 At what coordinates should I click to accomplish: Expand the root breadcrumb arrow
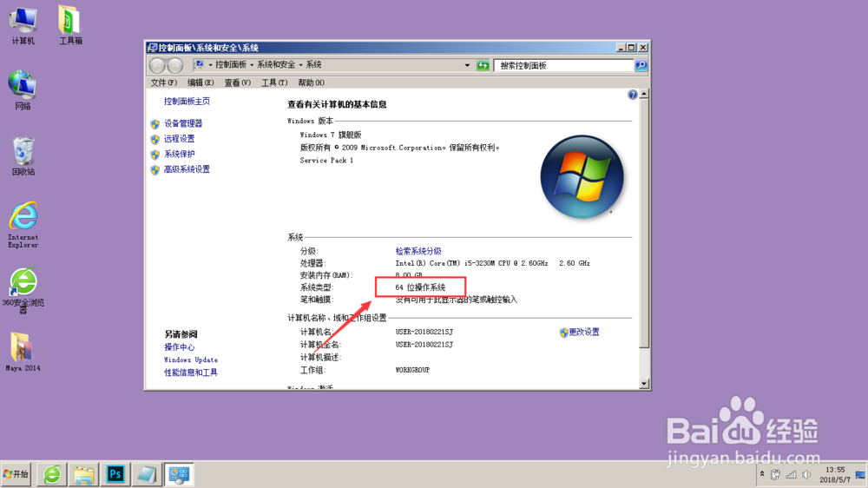210,65
